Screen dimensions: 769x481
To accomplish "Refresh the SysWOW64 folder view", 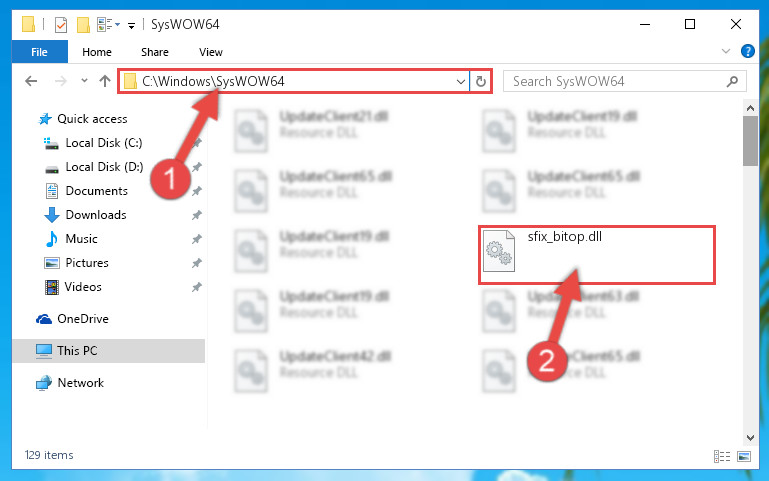I will click(x=481, y=81).
